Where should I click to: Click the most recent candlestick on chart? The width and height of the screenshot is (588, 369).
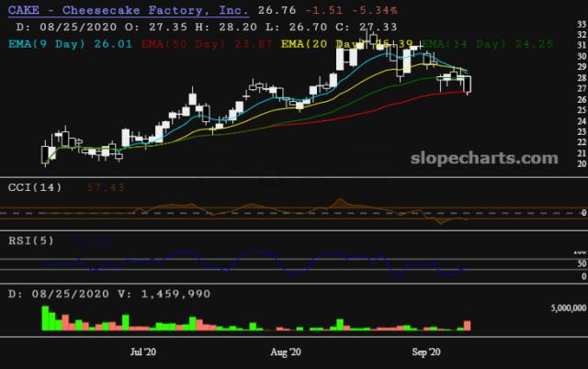469,84
